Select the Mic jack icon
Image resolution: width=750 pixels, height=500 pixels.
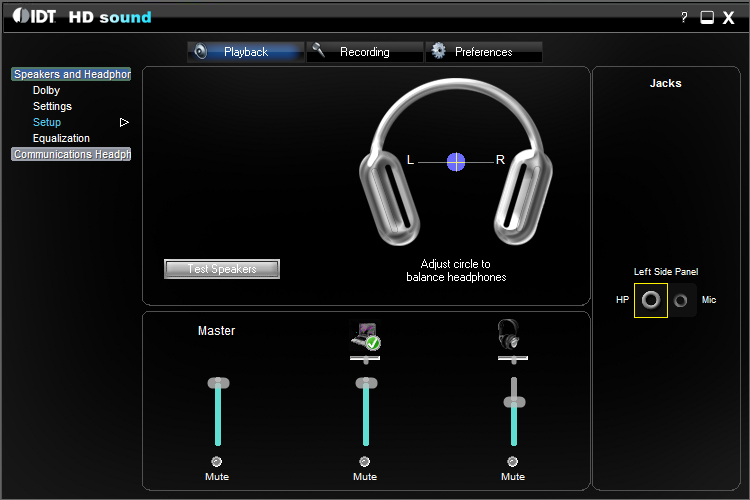[x=681, y=300]
